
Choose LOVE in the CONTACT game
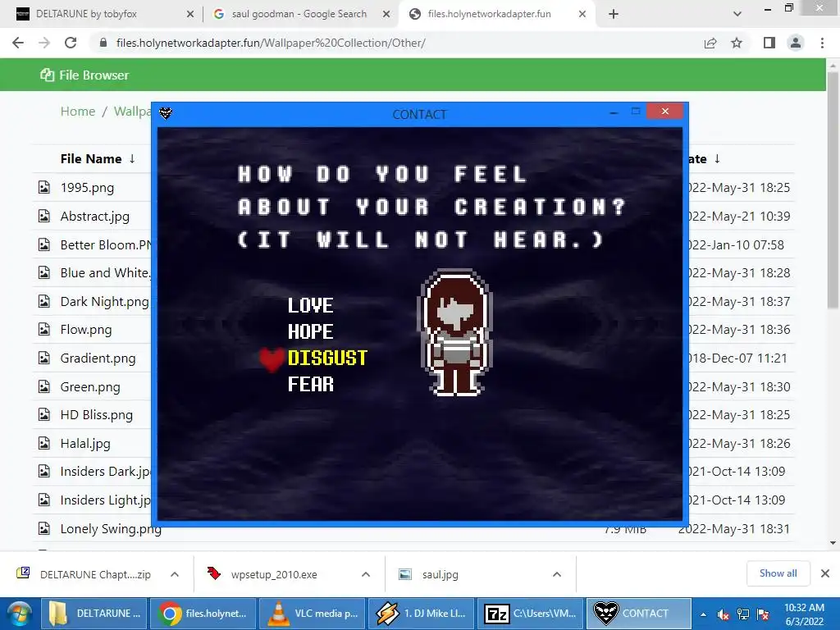coord(311,305)
